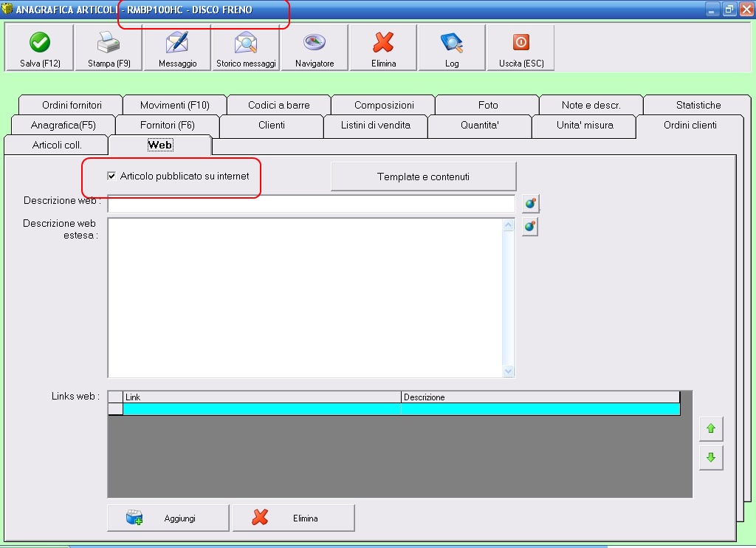This screenshot has height=548, width=756.
Task: Click the toolbar Elimina red X button
Action: [383, 48]
